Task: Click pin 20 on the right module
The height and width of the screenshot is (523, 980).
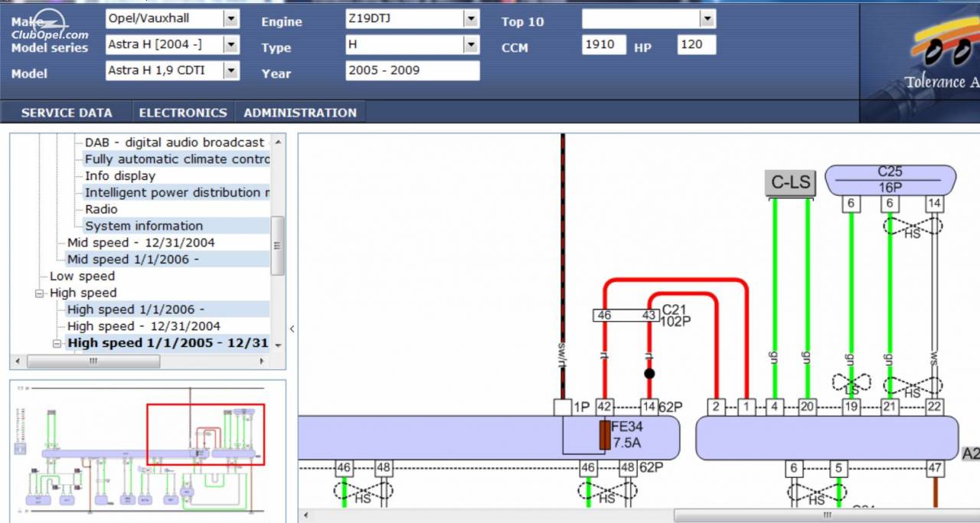Action: coord(807,407)
